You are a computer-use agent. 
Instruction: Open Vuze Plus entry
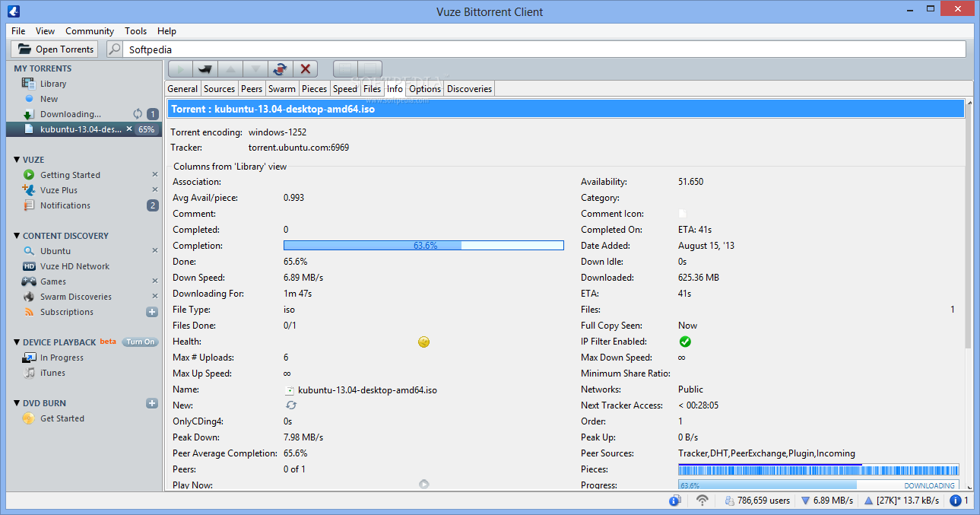(x=59, y=190)
